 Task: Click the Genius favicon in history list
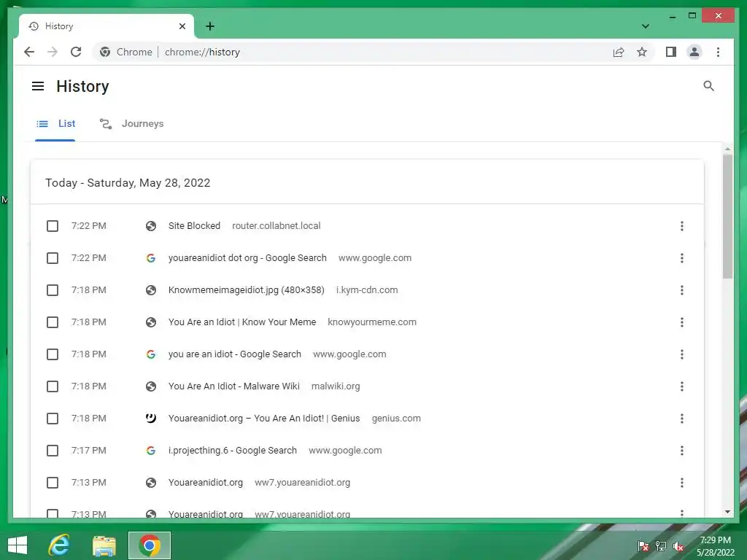pyautogui.click(x=151, y=419)
